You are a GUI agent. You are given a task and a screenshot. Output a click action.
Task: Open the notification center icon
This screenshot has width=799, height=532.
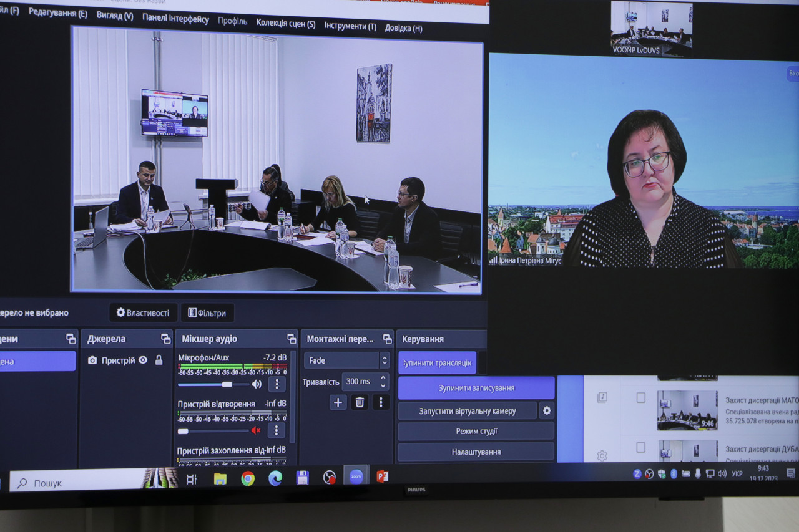(x=790, y=473)
